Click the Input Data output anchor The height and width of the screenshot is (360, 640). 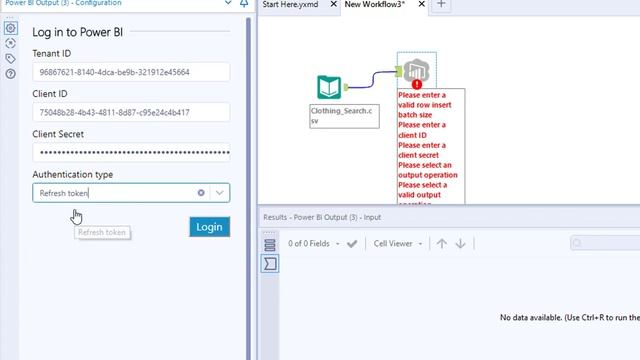click(346, 87)
